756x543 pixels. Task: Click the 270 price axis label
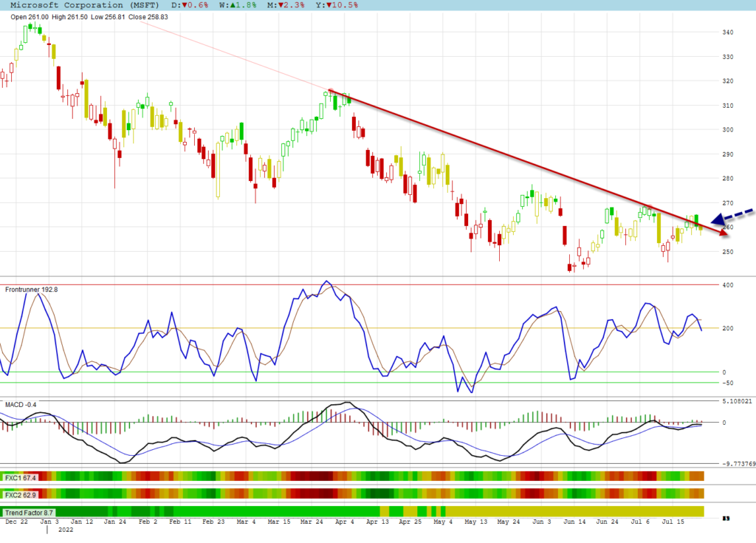tap(727, 203)
